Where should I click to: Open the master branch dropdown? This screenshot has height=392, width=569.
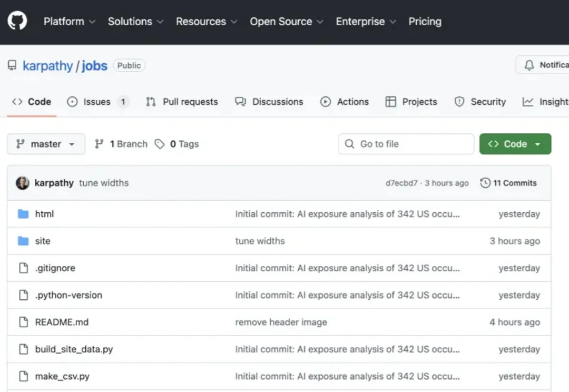[x=46, y=144]
